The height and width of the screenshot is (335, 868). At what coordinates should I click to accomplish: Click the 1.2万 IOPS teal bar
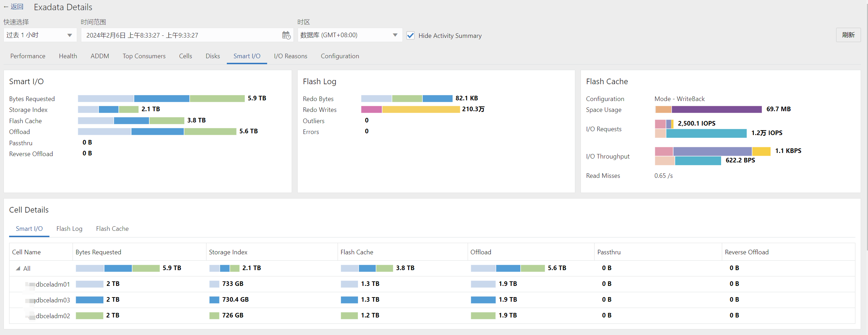(706, 133)
